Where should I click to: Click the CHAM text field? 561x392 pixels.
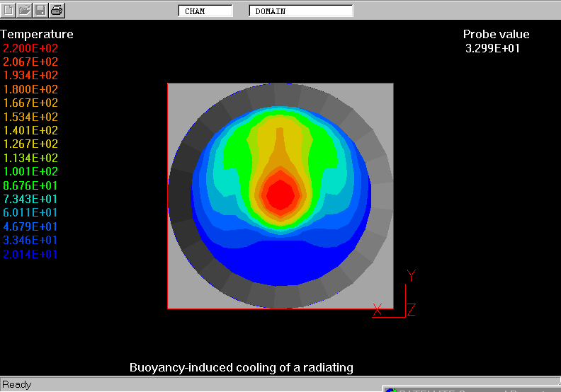[205, 11]
